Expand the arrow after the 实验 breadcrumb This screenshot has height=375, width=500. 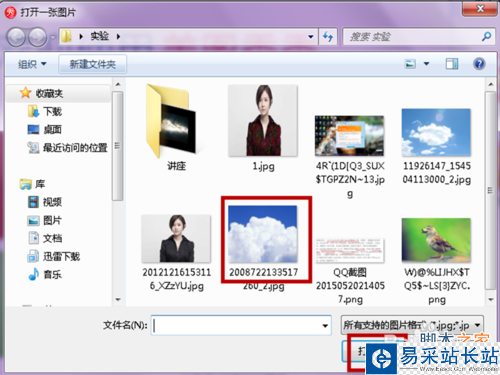click(x=118, y=36)
